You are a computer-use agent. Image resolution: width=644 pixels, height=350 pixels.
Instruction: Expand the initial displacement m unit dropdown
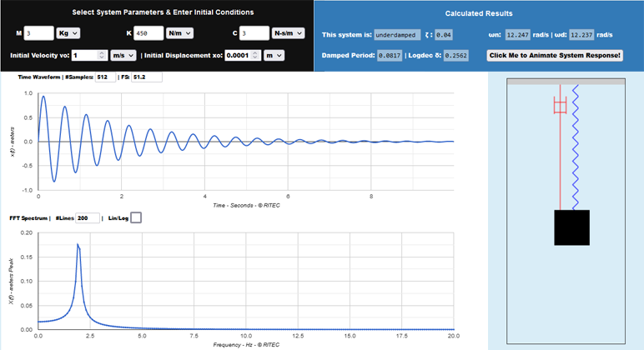pos(273,55)
